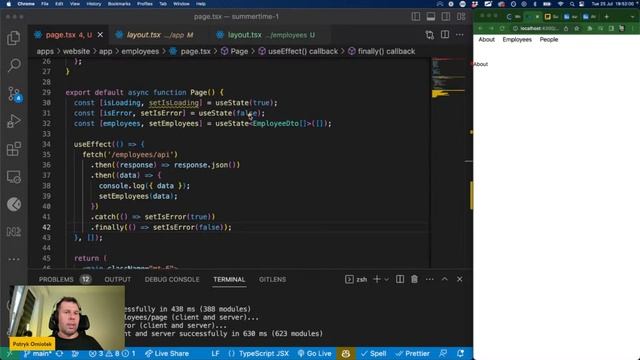The image size is (640, 360).
Task: Close the bottom panel
Action: pos(460,279)
